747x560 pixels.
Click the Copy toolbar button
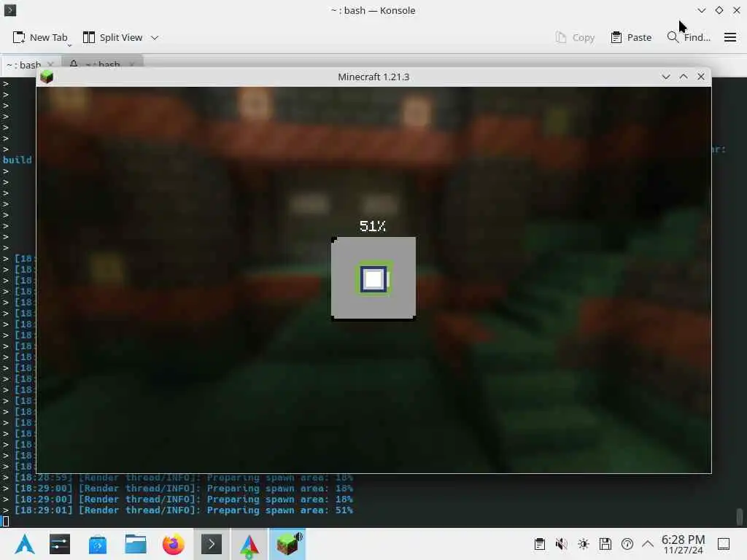pos(576,37)
